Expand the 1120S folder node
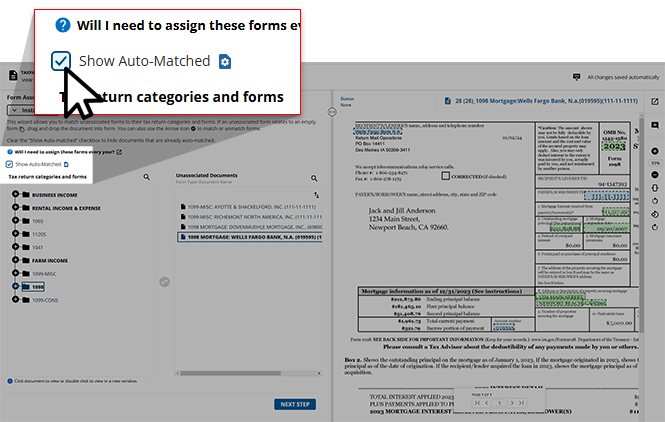Image resolution: width=665 pixels, height=422 pixels. point(15,234)
